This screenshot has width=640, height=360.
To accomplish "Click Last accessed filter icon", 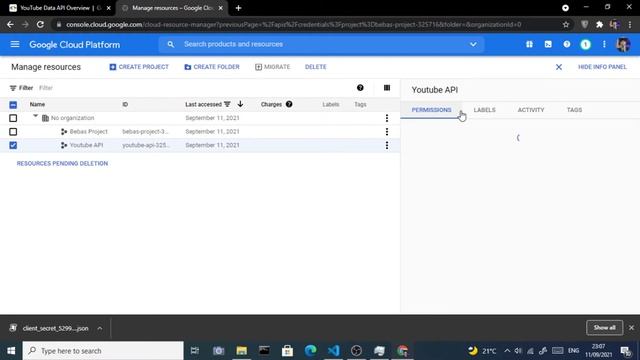I will 227,104.
